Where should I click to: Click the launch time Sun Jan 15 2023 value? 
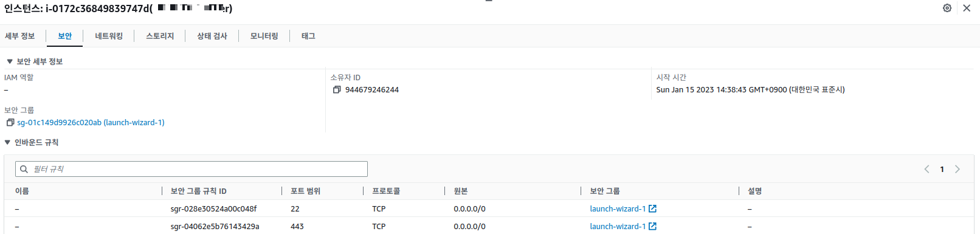click(x=751, y=89)
